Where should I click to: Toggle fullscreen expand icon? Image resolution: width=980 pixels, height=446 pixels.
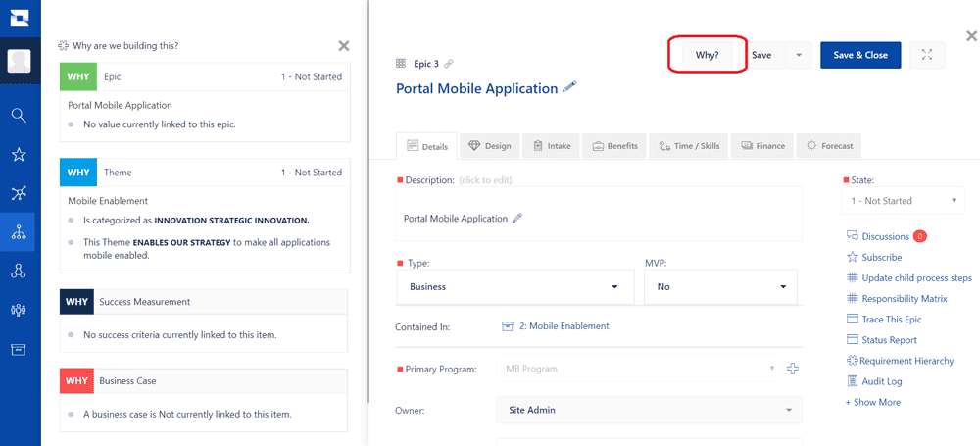tap(927, 55)
